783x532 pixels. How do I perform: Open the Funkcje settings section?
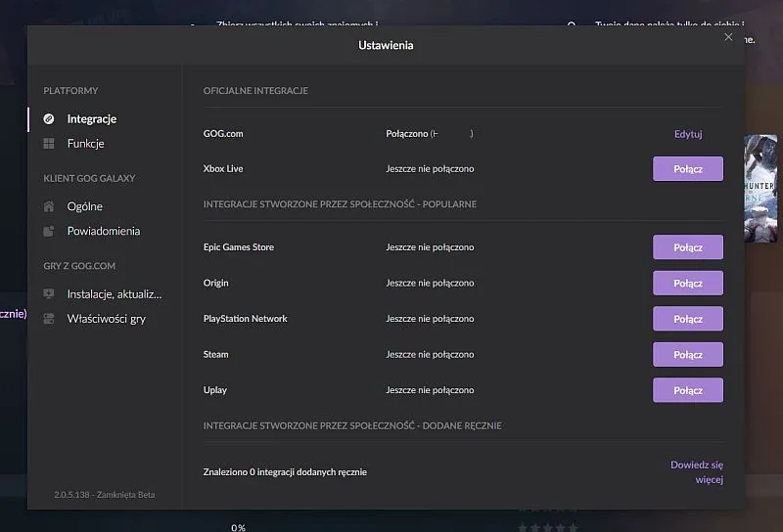coord(86,144)
